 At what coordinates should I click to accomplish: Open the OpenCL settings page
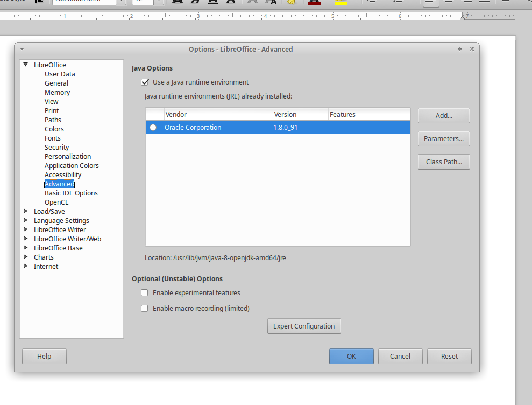coord(56,202)
